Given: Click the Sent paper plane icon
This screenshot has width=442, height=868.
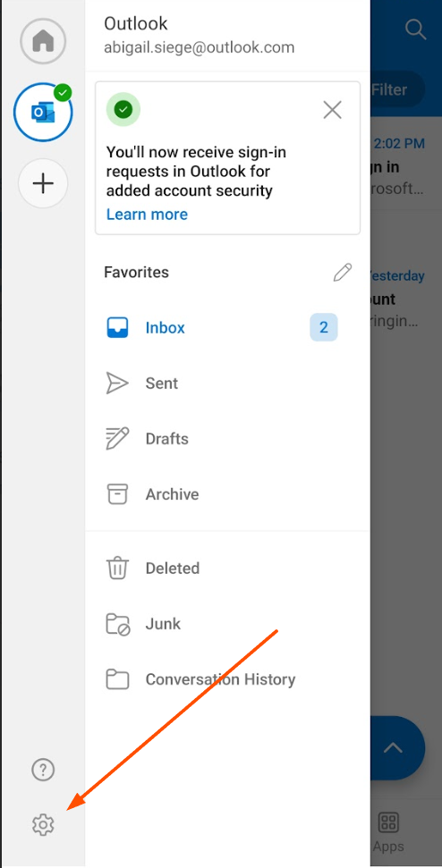Looking at the screenshot, I should pyautogui.click(x=117, y=383).
